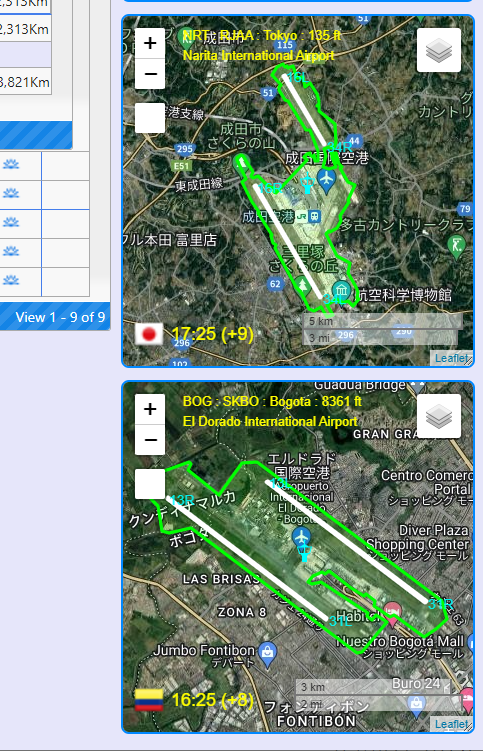Click the first lotus icon in table
Screen dimensions: 483x751
pyautogui.click(x=11, y=164)
